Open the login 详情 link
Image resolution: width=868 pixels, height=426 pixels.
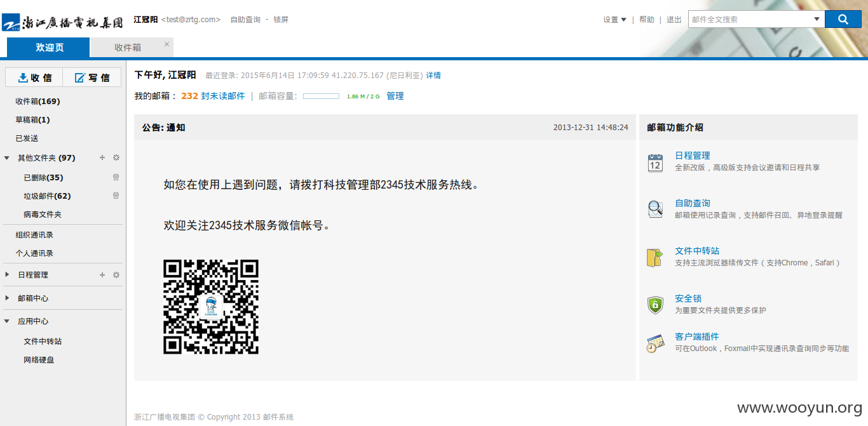(x=433, y=75)
